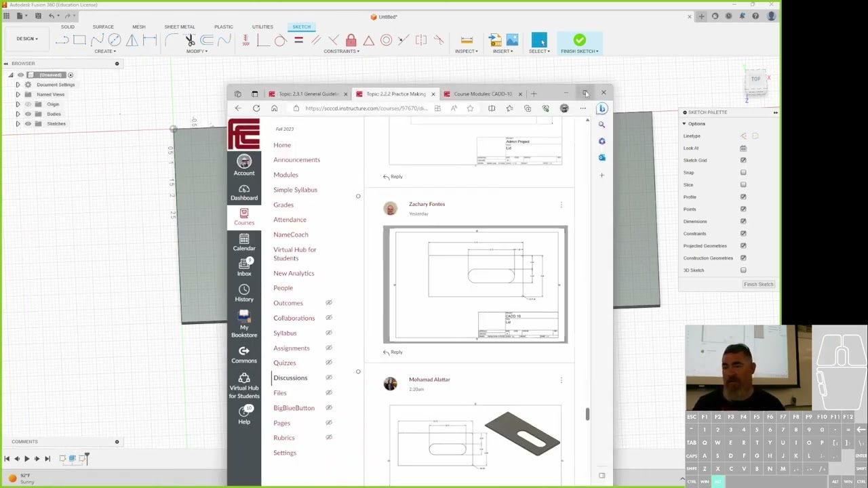The image size is (868, 488).
Task: Click the Select arrow tool icon
Action: 539,41
